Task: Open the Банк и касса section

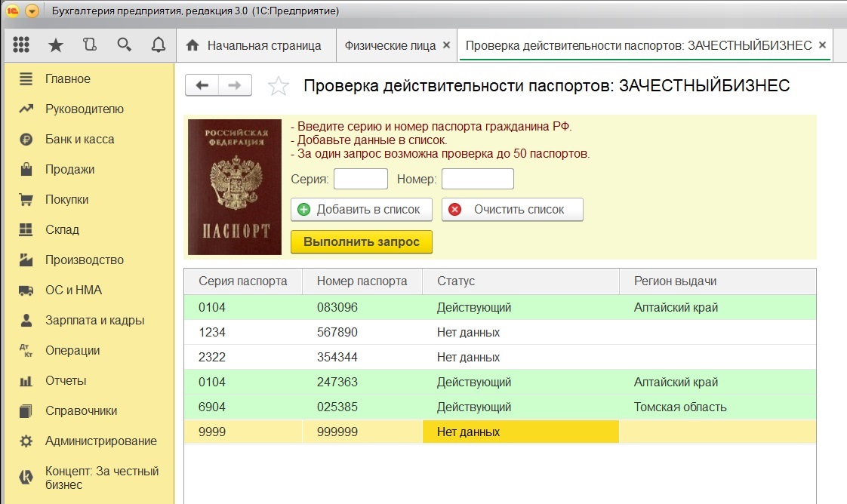Action: click(x=89, y=140)
